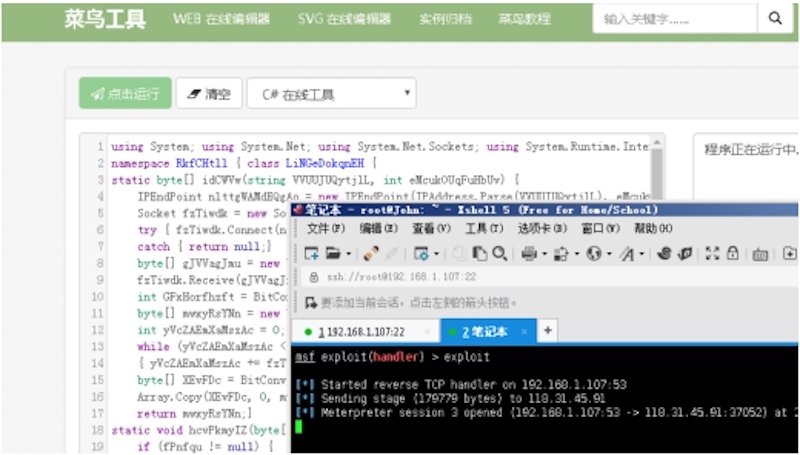Viewport: 800px width, 455px height.
Task: Open the session Properties gear icon
Action: point(421,254)
